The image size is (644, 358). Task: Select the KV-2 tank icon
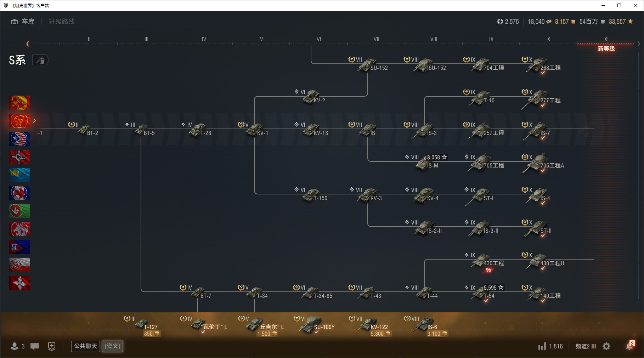tap(311, 96)
